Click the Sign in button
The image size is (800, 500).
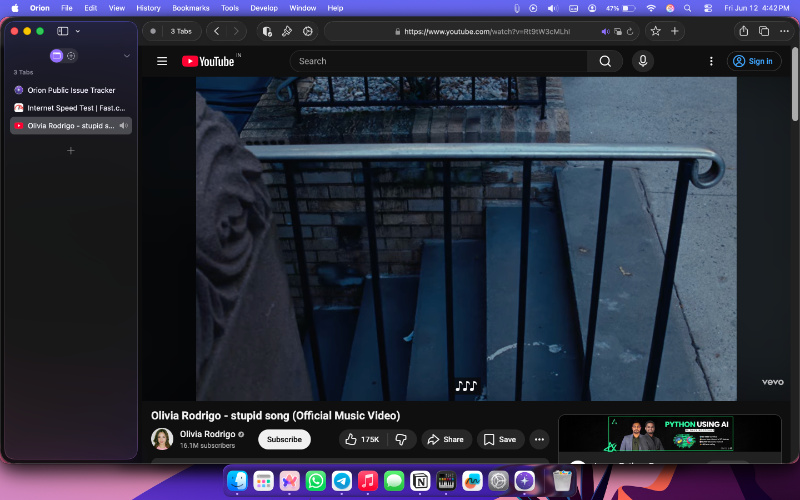pyautogui.click(x=754, y=61)
